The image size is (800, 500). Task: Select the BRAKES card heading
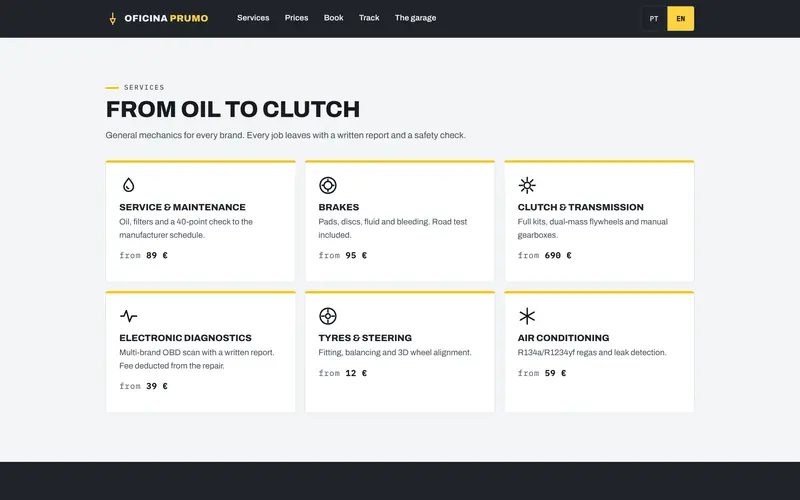point(339,207)
